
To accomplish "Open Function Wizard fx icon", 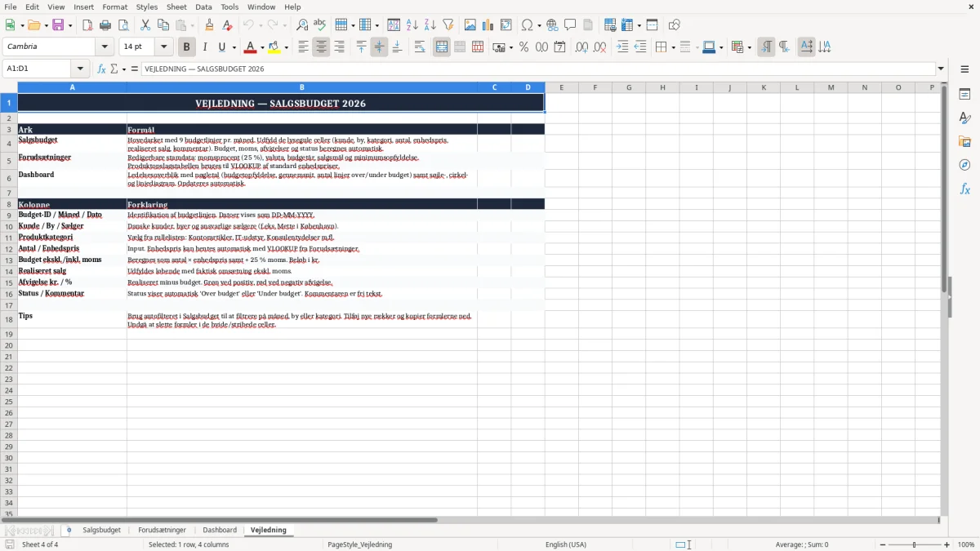I will coord(101,69).
